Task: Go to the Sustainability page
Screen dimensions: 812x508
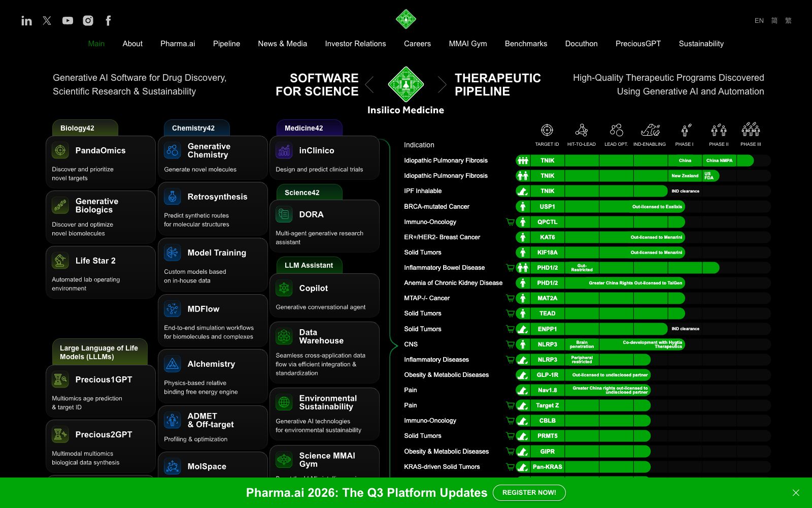Action: point(701,44)
